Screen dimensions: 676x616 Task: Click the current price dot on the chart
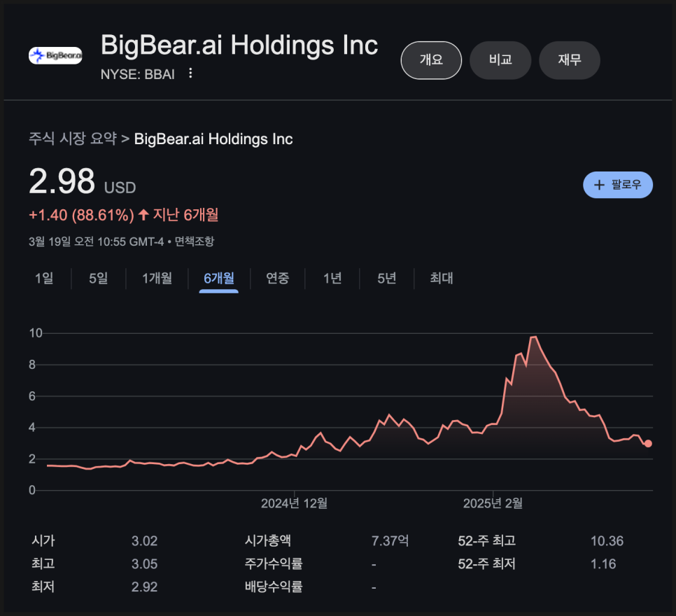[647, 444]
